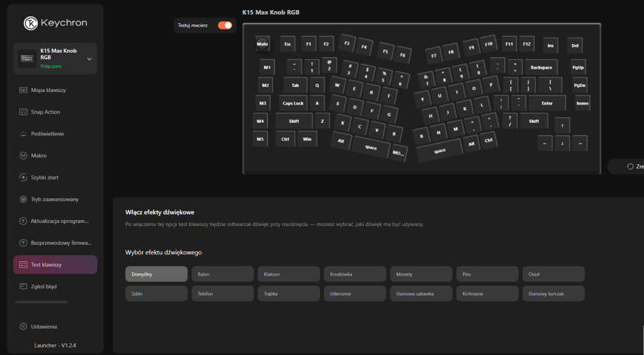Open Ustawienia settings gear icon
The image size is (644, 355).
point(23,327)
